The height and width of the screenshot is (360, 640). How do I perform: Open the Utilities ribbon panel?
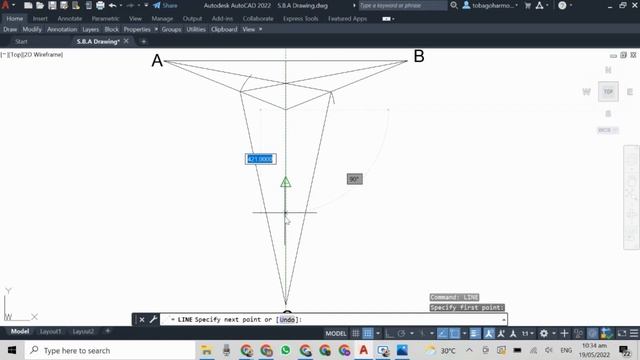196,29
